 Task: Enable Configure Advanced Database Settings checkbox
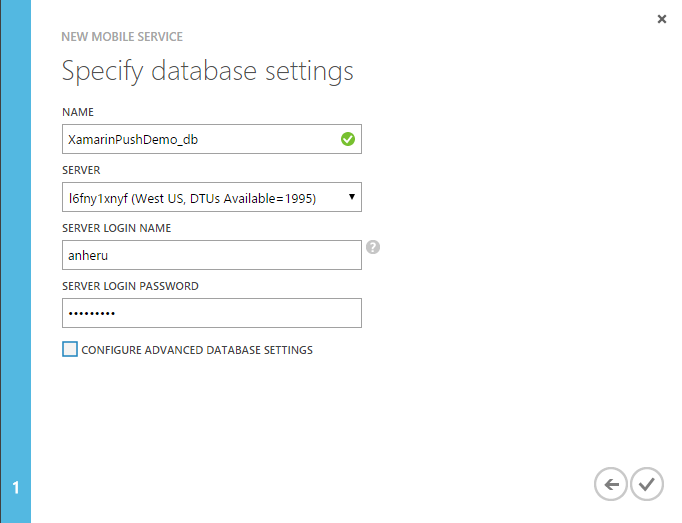(70, 349)
